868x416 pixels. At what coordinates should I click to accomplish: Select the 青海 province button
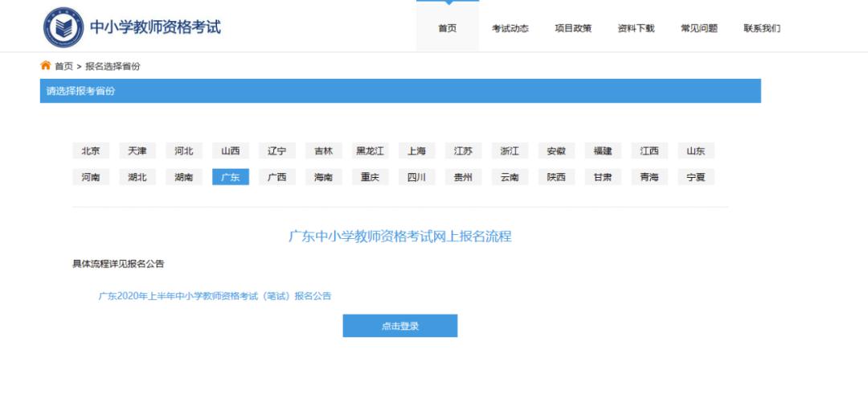click(x=649, y=177)
